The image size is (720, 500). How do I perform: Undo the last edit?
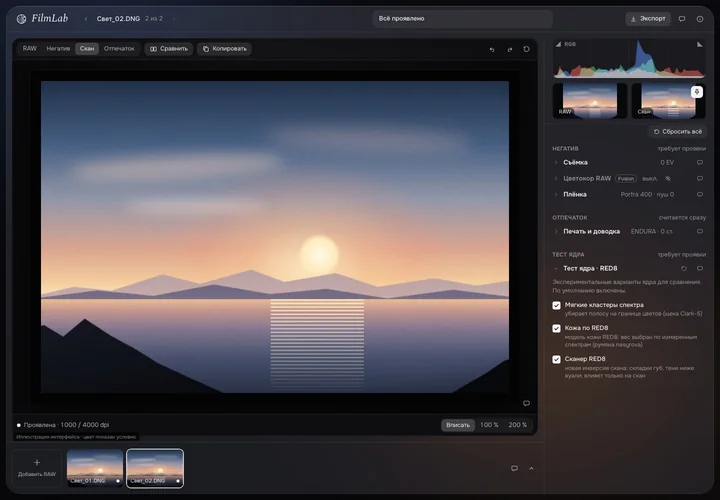(x=492, y=49)
